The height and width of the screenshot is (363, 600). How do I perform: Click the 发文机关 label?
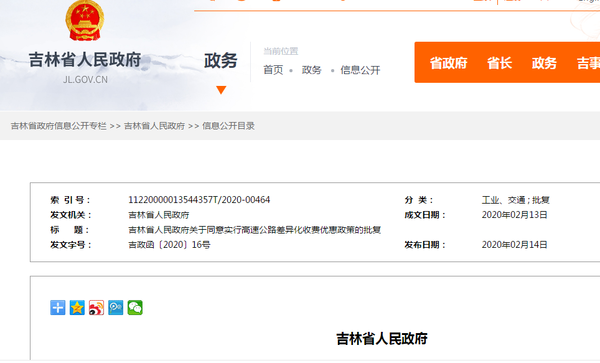coord(71,215)
